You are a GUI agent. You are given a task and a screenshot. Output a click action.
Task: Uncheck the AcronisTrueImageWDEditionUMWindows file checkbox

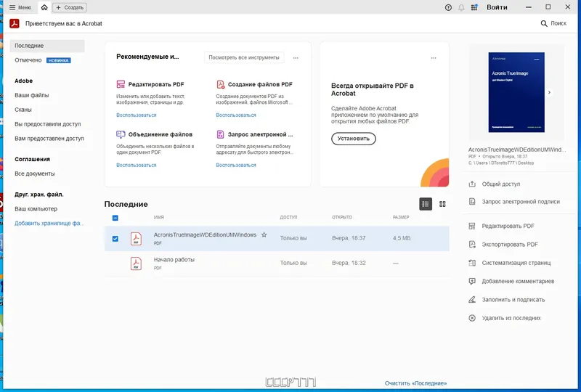115,239
